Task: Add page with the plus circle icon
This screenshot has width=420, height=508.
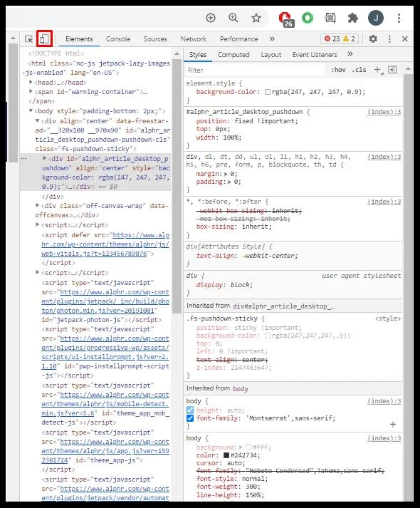Action: pyautogui.click(x=211, y=18)
